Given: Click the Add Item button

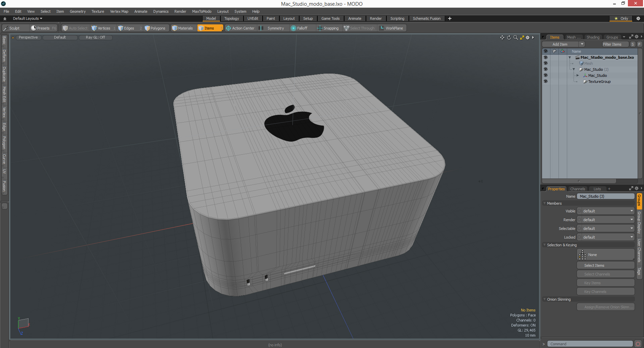Looking at the screenshot, I should (560, 44).
